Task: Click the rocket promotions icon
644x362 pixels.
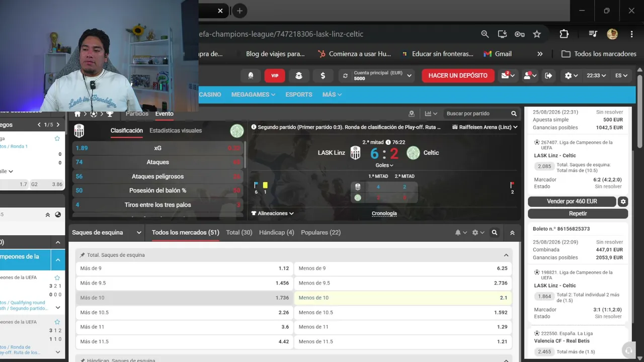Action: (x=251, y=75)
